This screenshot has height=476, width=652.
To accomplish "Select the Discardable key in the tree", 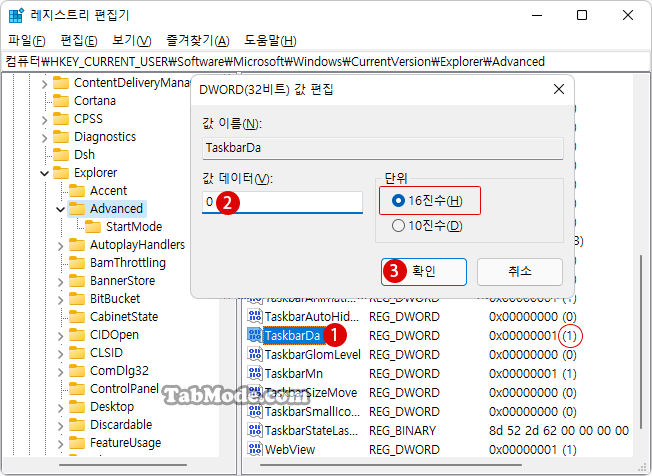I will pyautogui.click(x=121, y=424).
